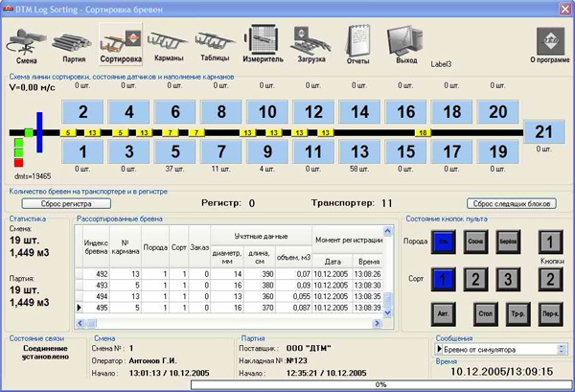
Task: Open the О программе icon
Action: [x=550, y=45]
